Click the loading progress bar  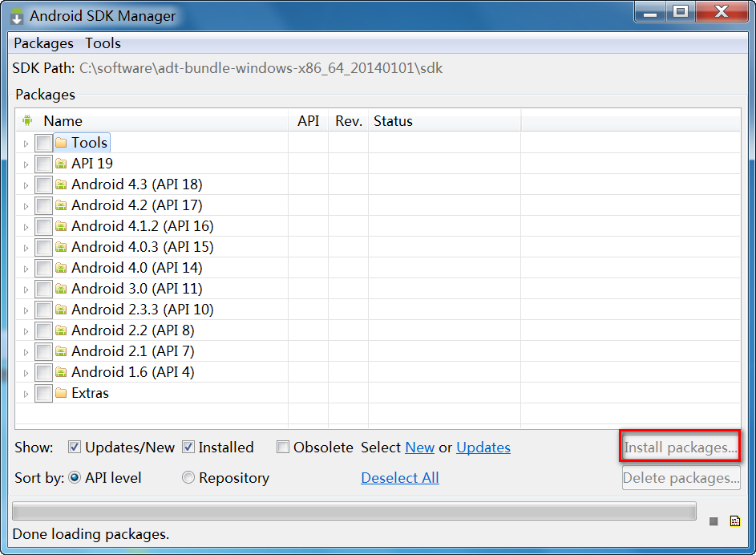coord(354,511)
